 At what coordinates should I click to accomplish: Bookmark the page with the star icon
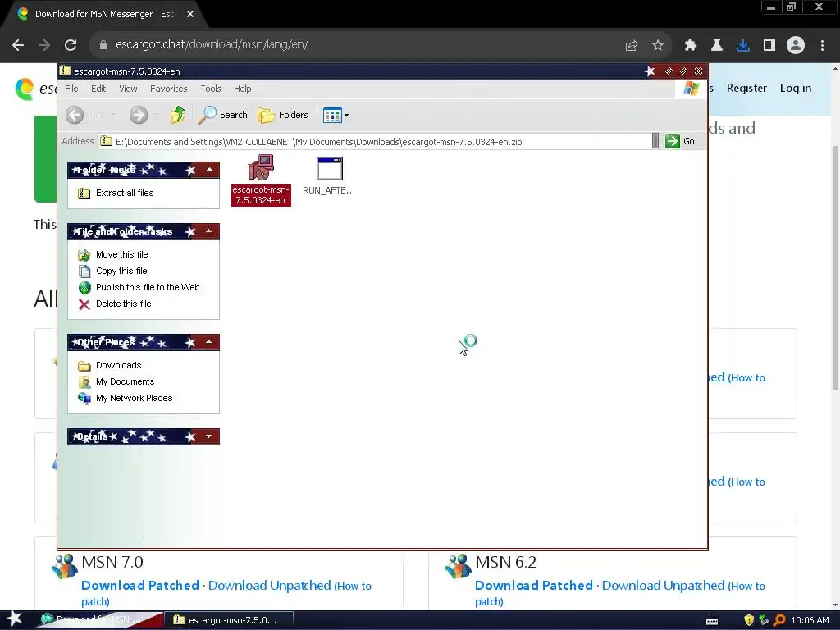(658, 46)
